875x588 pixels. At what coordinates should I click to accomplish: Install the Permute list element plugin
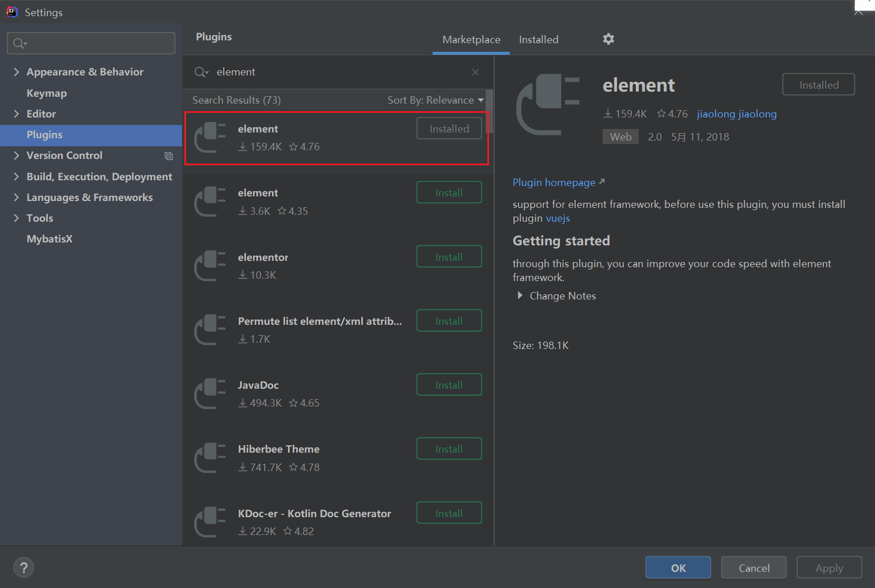click(x=449, y=321)
